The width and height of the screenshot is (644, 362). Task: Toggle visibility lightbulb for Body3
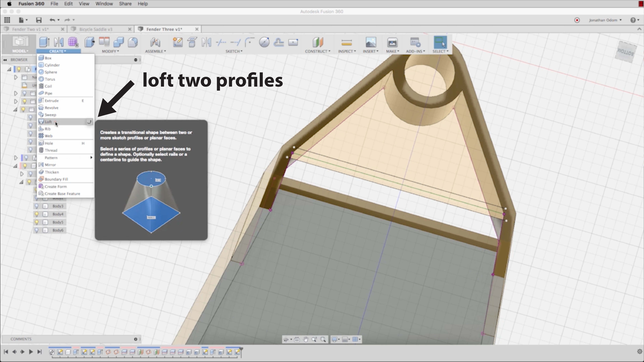coord(37,206)
